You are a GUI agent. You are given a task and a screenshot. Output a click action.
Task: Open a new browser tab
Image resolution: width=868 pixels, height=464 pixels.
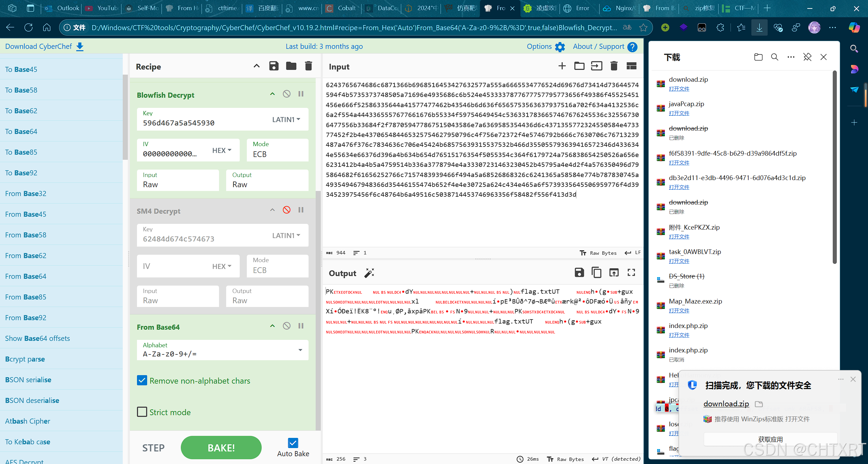(x=767, y=8)
